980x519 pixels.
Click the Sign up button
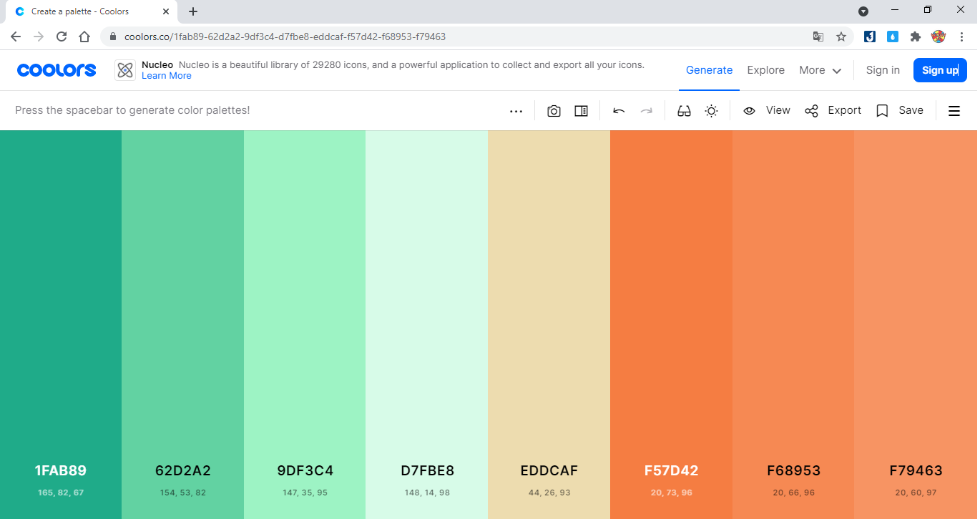(940, 70)
